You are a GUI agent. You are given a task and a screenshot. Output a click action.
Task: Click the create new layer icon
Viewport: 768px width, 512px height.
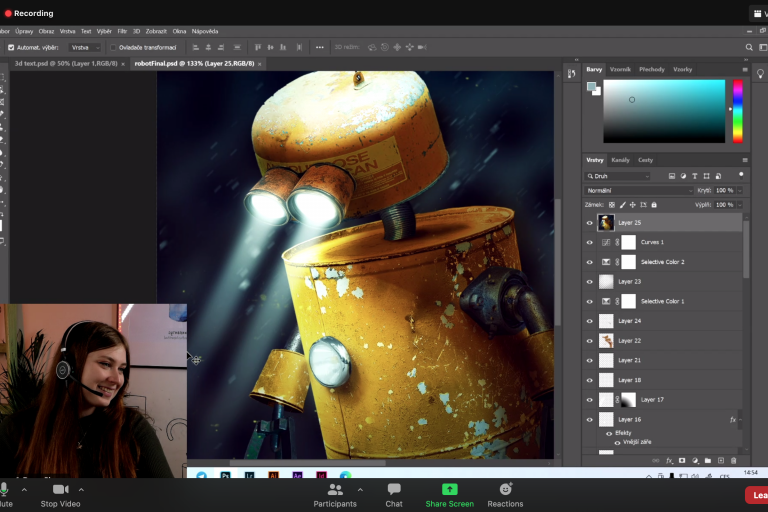point(720,460)
